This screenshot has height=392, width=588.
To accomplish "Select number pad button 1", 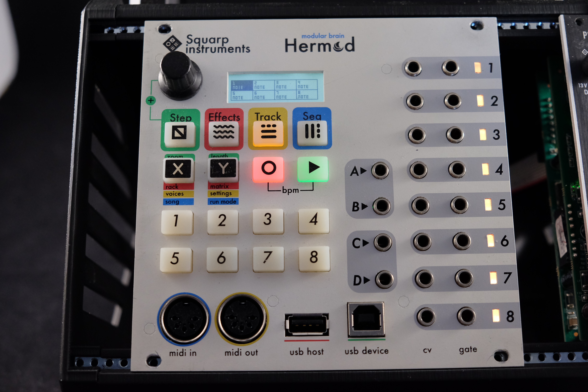I will [x=177, y=223].
